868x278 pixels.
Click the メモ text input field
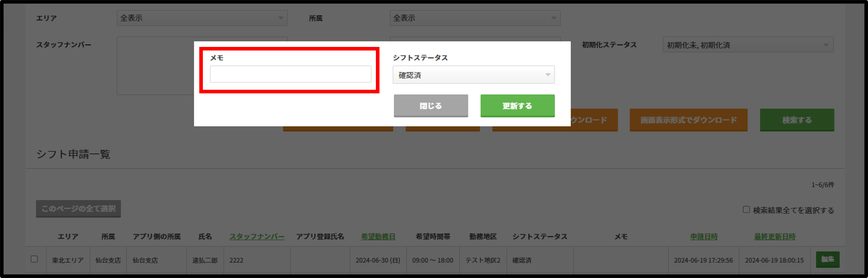pyautogui.click(x=290, y=74)
